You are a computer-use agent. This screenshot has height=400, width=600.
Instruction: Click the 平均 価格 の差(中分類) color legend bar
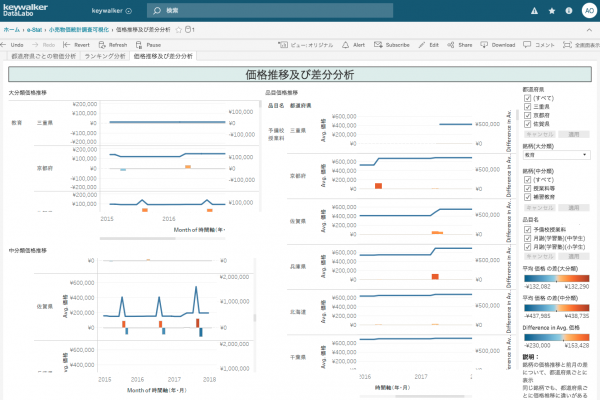[557, 308]
